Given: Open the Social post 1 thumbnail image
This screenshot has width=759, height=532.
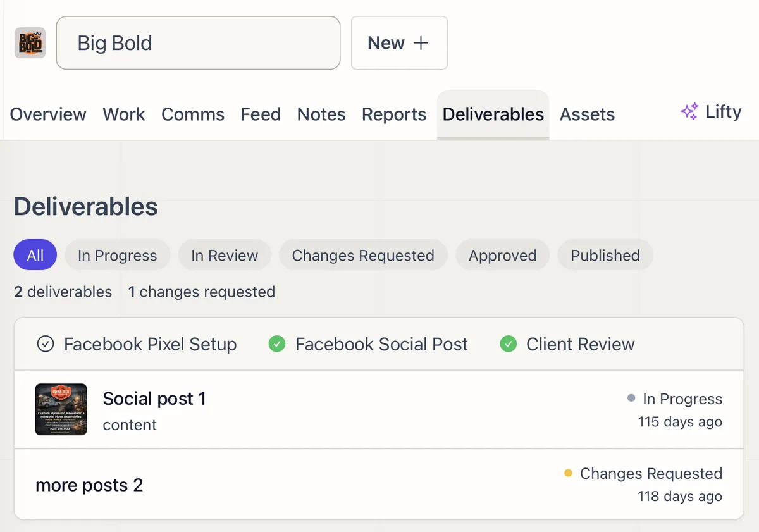Looking at the screenshot, I should [61, 409].
